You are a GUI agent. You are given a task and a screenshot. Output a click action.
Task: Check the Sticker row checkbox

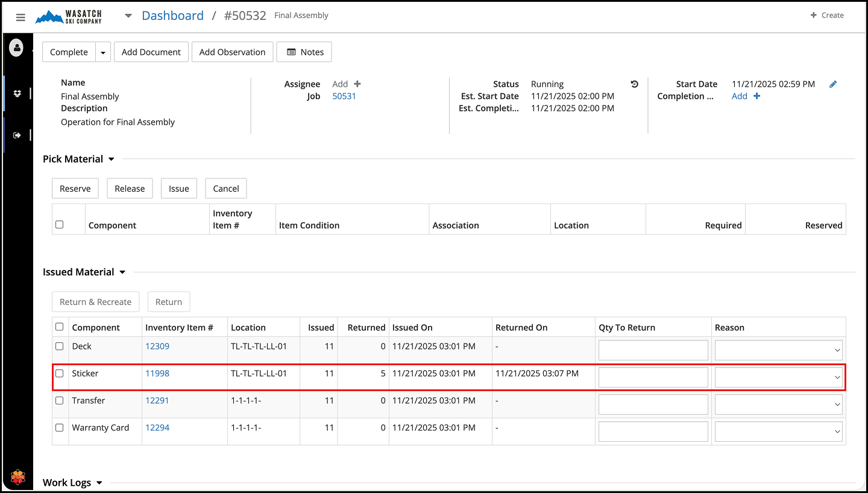(59, 374)
